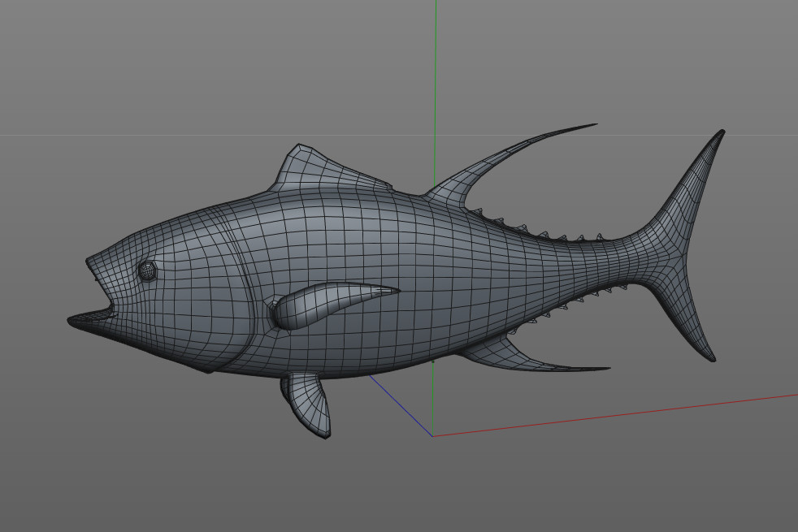Select the lower jaw of the fish
The width and height of the screenshot is (798, 532).
click(x=88, y=321)
